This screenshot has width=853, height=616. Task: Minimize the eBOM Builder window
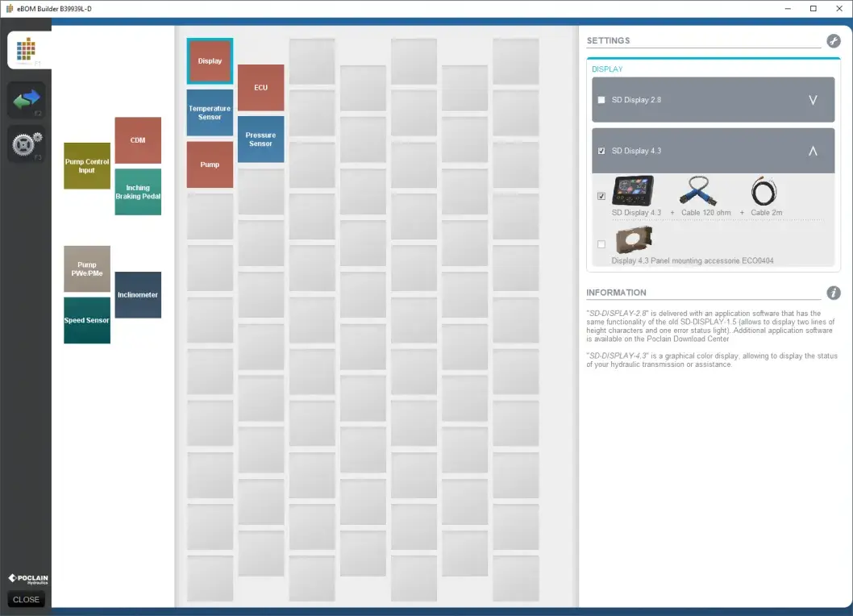click(788, 9)
